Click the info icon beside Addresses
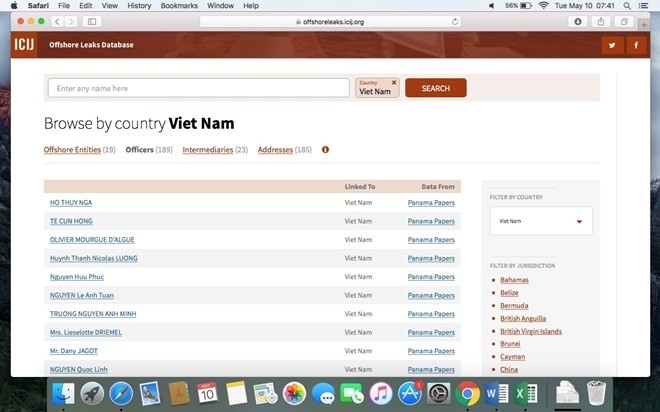 [x=325, y=150]
